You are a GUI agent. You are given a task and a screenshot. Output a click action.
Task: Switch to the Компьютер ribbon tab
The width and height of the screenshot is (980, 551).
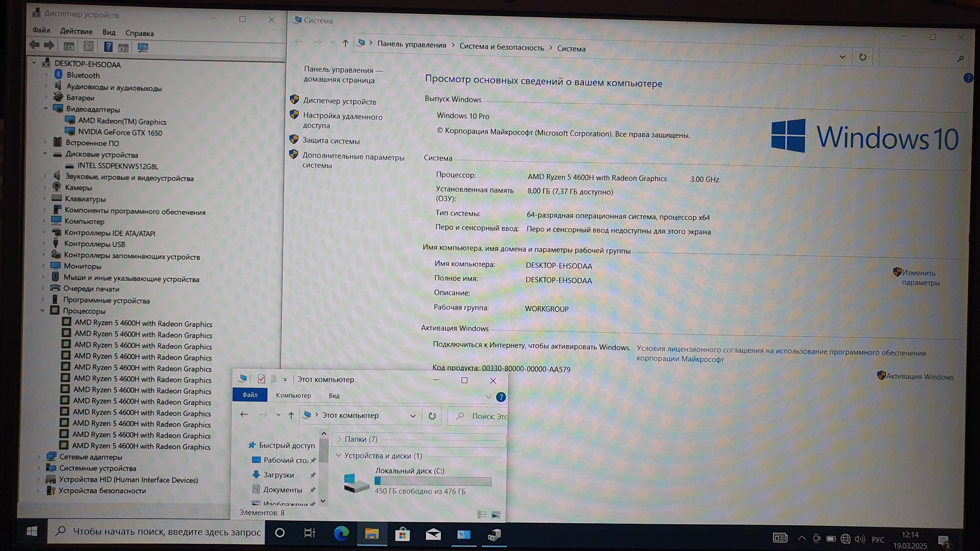coord(293,395)
